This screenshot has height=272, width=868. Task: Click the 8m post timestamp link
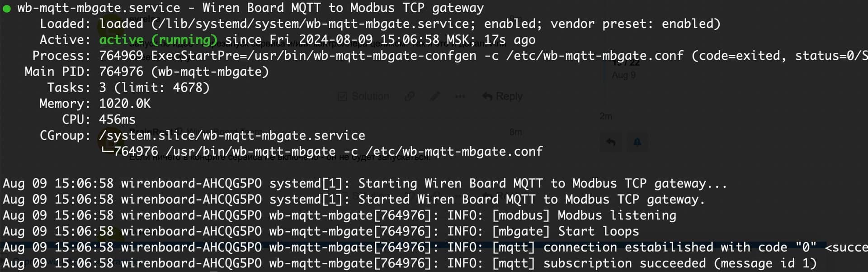point(515,132)
